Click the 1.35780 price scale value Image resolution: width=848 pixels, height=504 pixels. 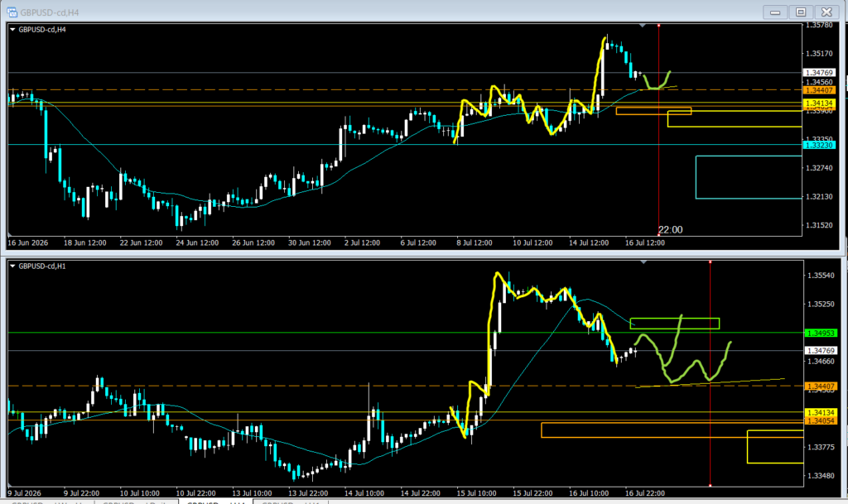[x=819, y=25]
